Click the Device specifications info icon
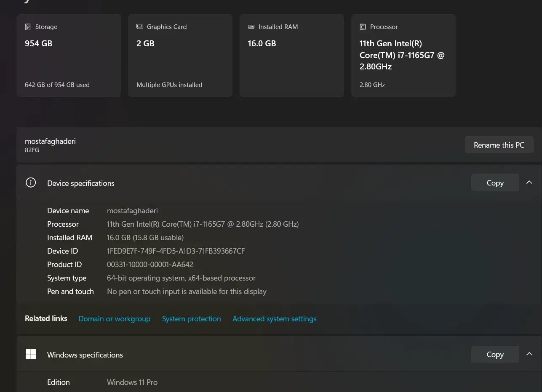This screenshot has height=392, width=542. point(31,183)
